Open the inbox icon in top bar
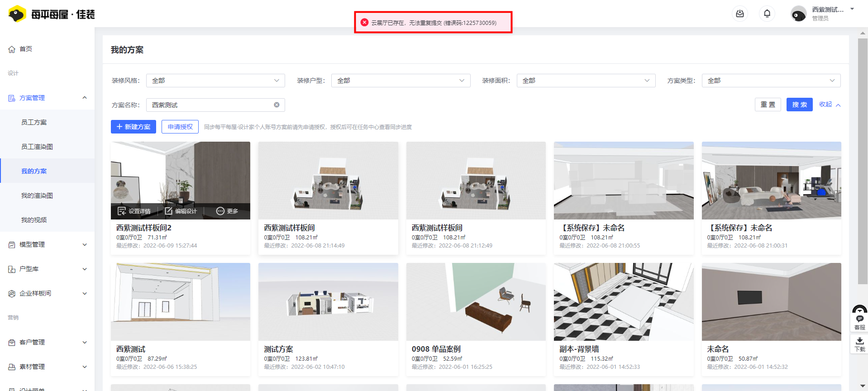 click(x=740, y=14)
